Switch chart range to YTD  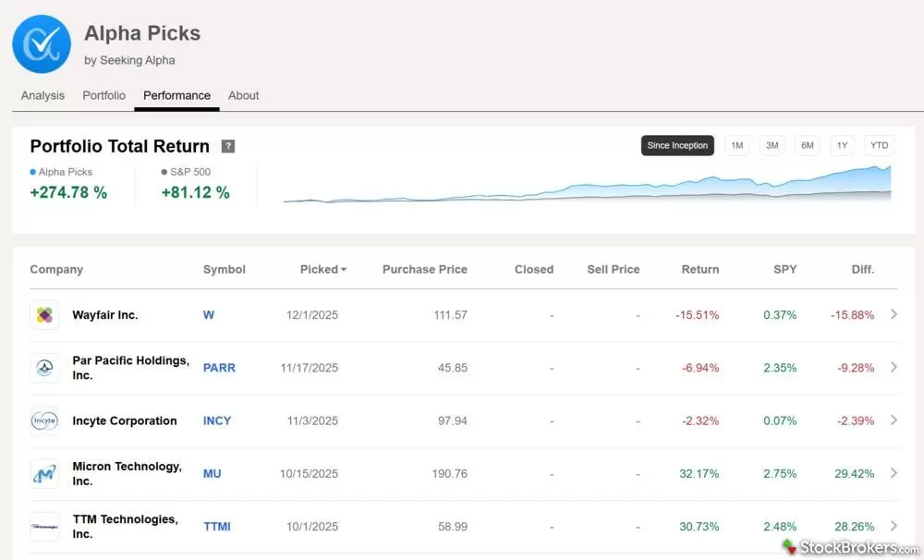tap(879, 146)
